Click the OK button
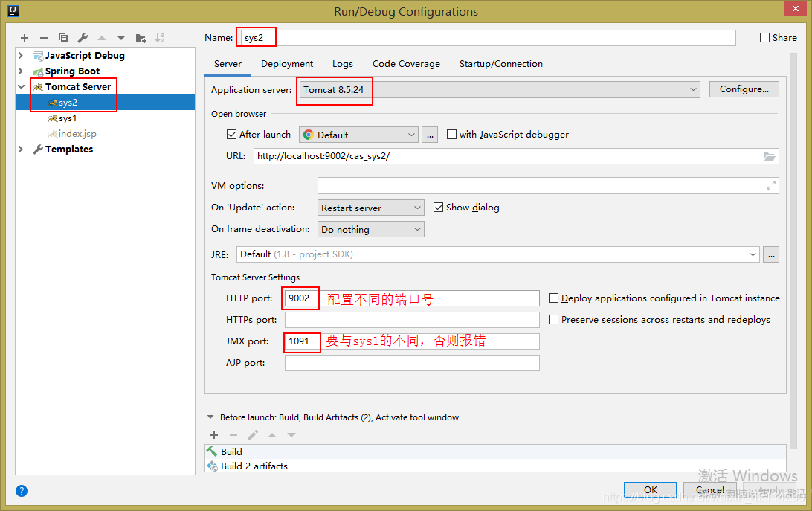The width and height of the screenshot is (812, 511). pos(651,489)
